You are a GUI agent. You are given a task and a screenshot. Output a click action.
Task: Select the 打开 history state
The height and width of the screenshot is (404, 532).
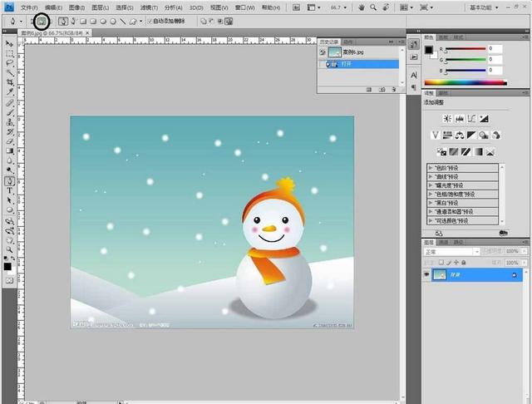[358, 63]
